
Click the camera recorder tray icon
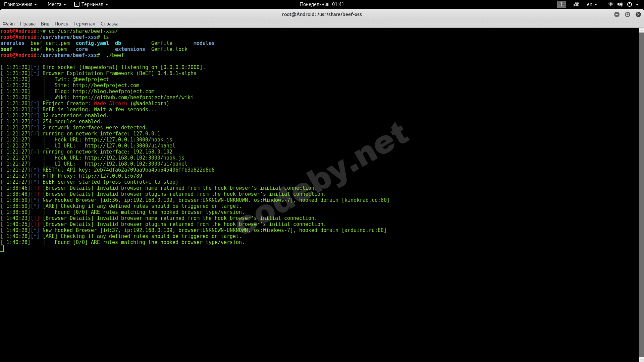pyautogui.click(x=576, y=4)
